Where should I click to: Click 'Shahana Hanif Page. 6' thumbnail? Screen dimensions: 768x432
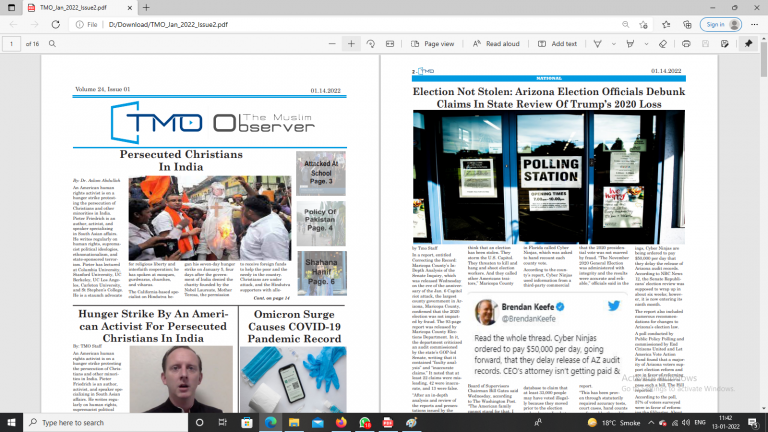point(322,273)
